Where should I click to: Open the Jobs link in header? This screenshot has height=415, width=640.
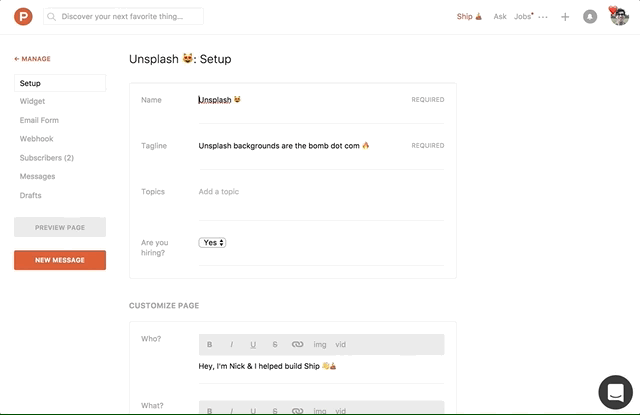[523, 16]
